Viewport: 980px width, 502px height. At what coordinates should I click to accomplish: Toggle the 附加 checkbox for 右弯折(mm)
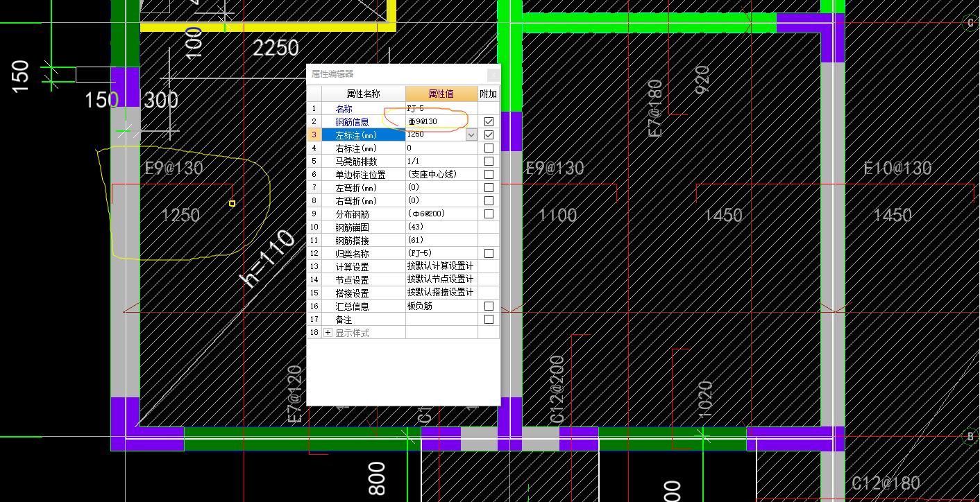pyautogui.click(x=489, y=200)
